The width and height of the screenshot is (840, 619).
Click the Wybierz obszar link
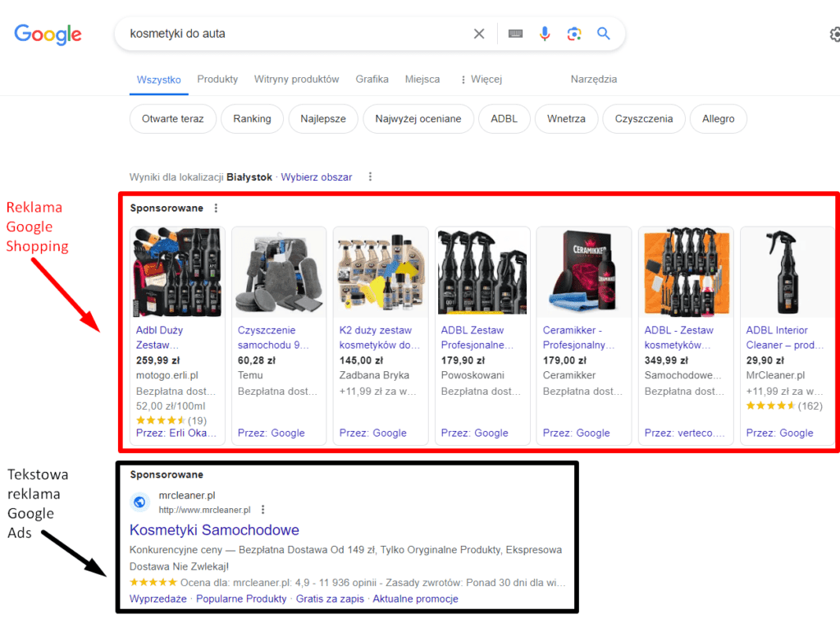tap(316, 177)
